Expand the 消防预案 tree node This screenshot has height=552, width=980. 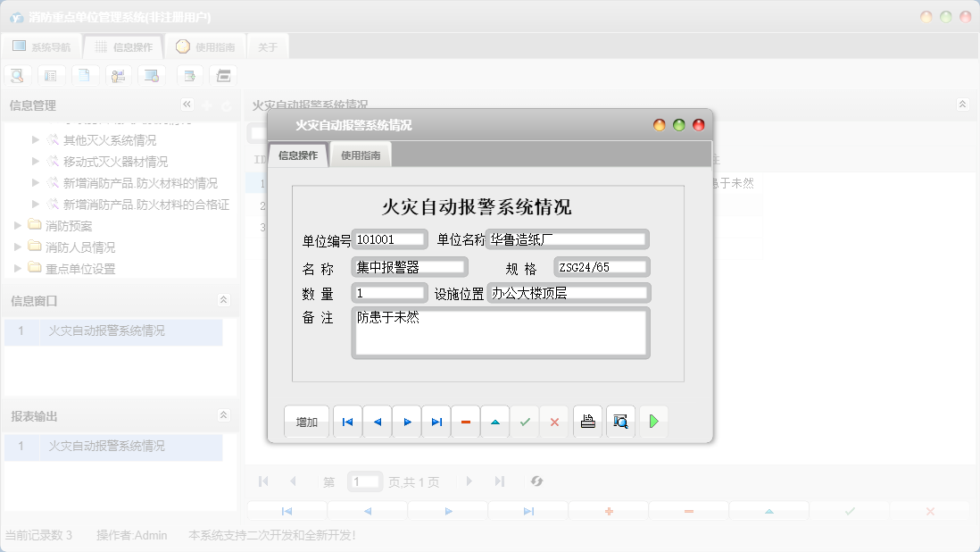[18, 225]
